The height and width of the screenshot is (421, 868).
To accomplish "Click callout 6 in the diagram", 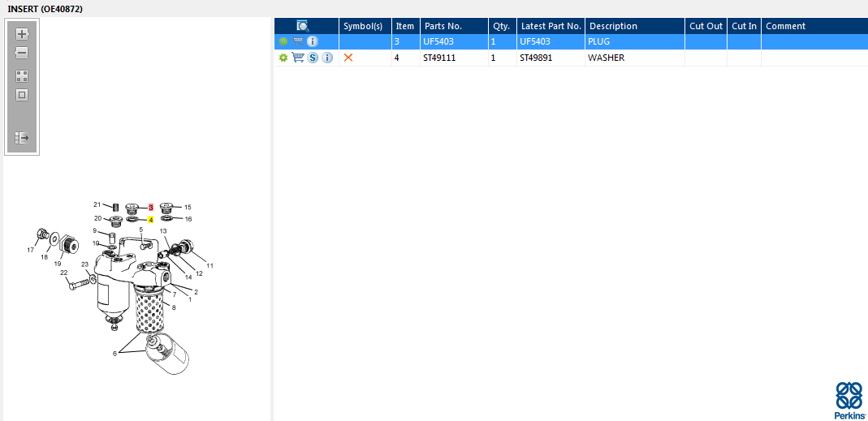I will pos(114,353).
